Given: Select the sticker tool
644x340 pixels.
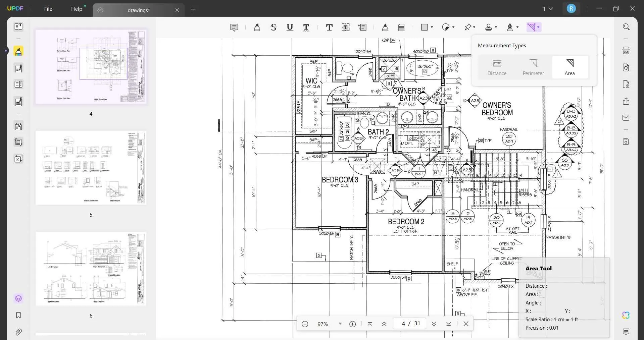Looking at the screenshot, I should coord(446,27).
